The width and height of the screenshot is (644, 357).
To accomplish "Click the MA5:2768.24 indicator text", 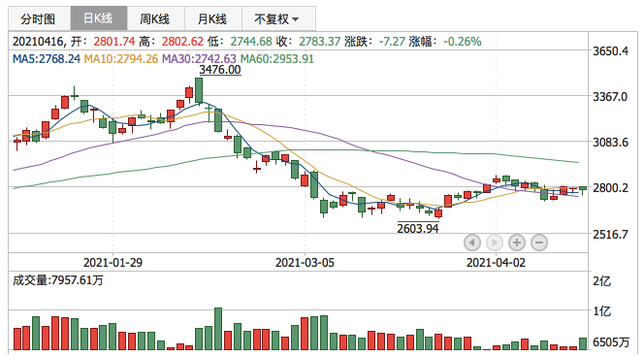I will pyautogui.click(x=47, y=59).
